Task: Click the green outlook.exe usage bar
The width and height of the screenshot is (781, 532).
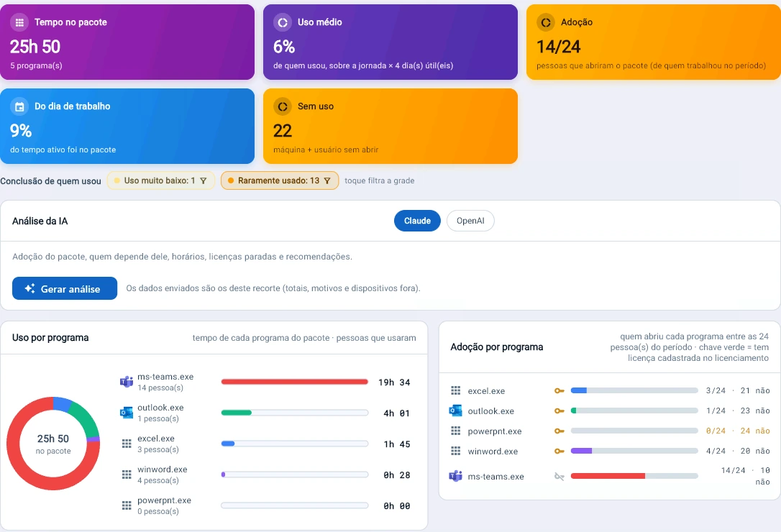Action: 236,413
